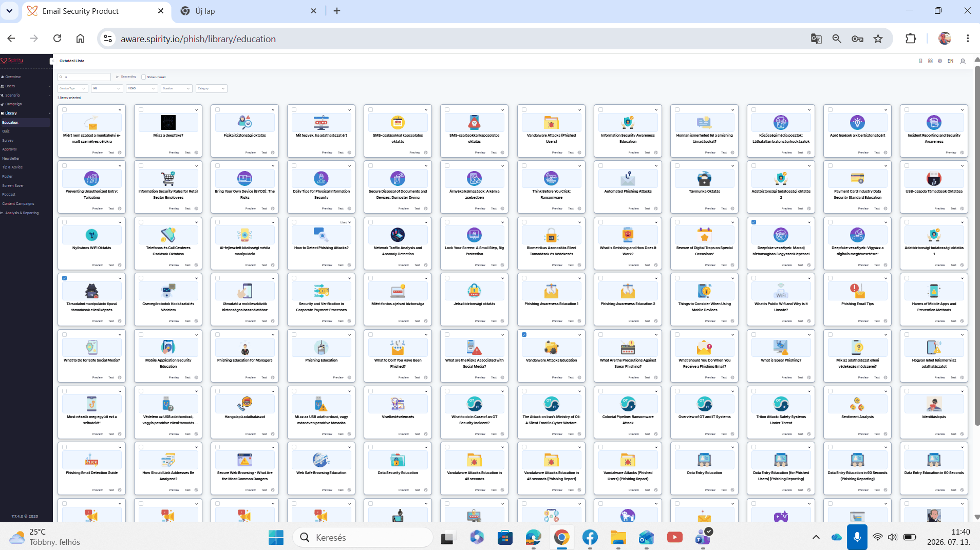Switch to grid view icon in header
This screenshot has height=550, width=980.
(x=930, y=61)
